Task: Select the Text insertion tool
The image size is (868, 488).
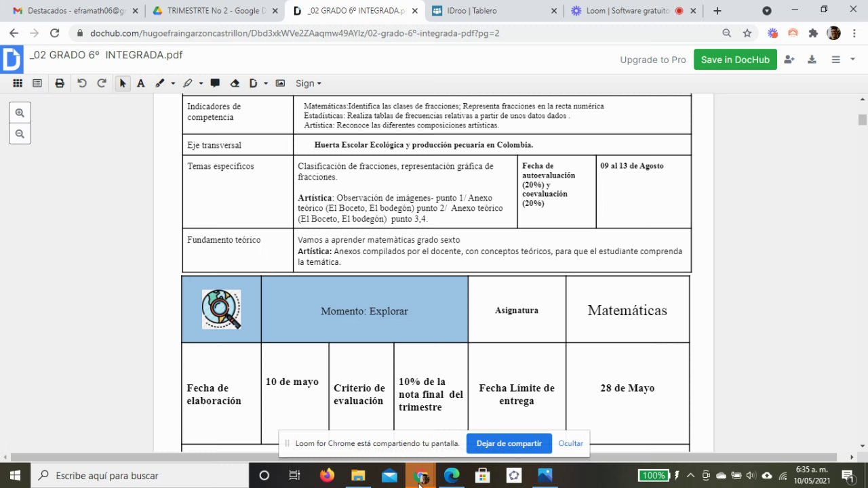Action: coord(140,83)
